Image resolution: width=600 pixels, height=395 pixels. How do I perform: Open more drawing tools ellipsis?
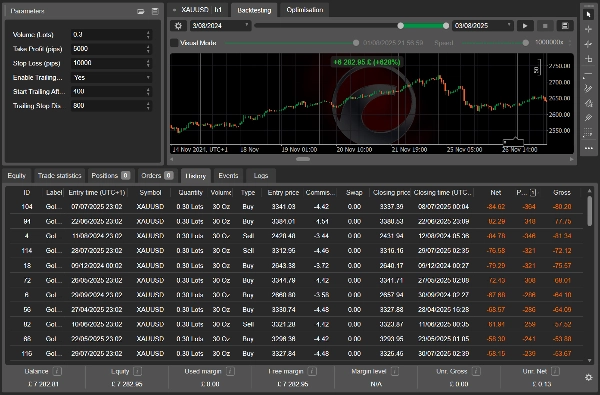589,148
